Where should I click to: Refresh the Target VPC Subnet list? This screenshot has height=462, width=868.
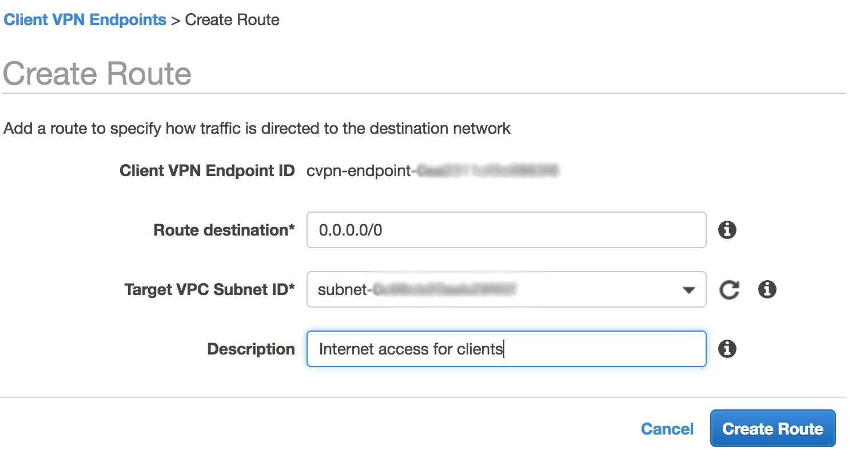tap(729, 289)
